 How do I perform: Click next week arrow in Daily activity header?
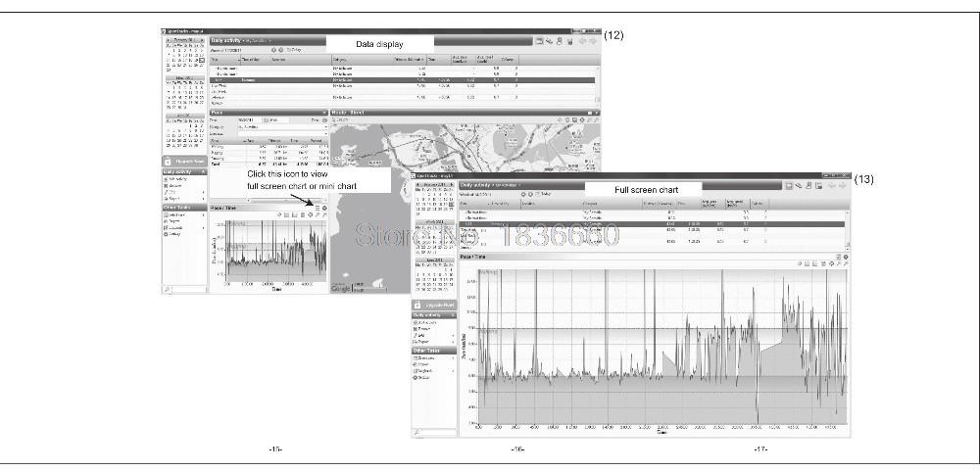click(281, 49)
